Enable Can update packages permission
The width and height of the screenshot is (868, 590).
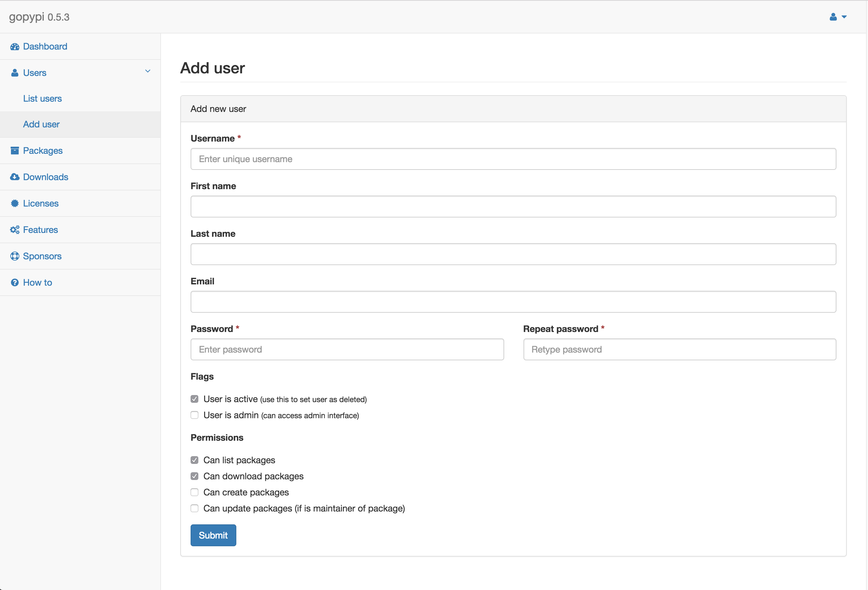point(194,508)
